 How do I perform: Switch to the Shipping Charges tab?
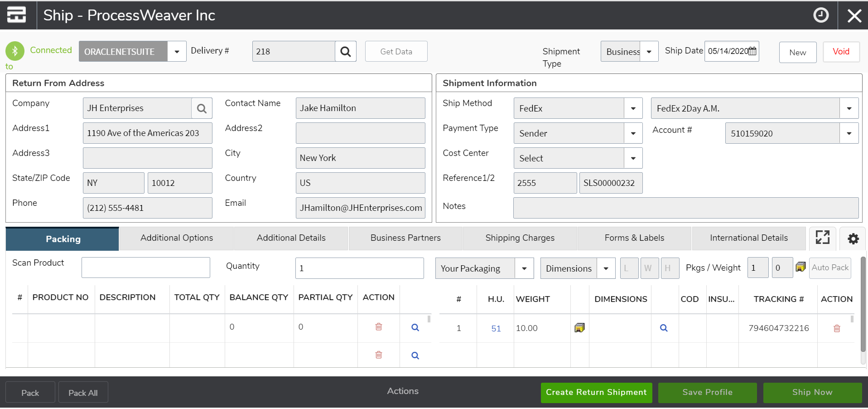click(x=520, y=238)
